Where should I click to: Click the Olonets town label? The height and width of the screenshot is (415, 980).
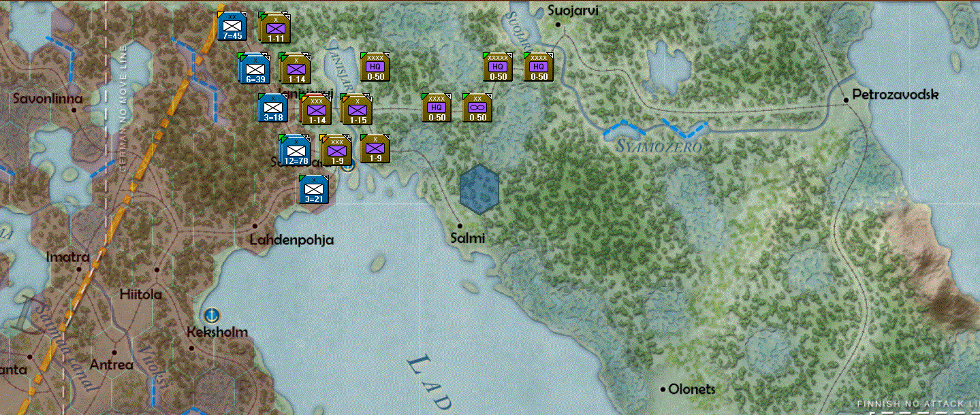click(692, 389)
